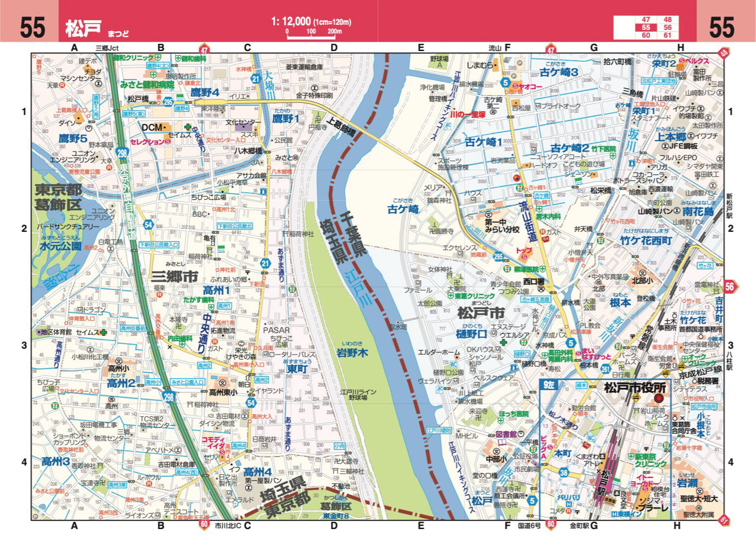The width and height of the screenshot is (756, 547).
Task: Select the Route 21 shield near 大場川
Action: (x=255, y=78)
